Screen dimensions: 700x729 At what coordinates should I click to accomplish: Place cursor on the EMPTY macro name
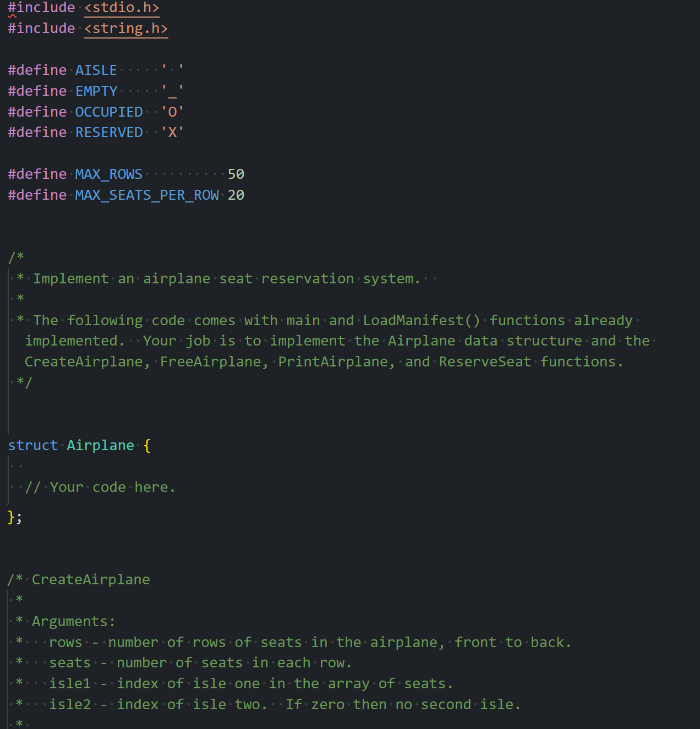click(96, 91)
